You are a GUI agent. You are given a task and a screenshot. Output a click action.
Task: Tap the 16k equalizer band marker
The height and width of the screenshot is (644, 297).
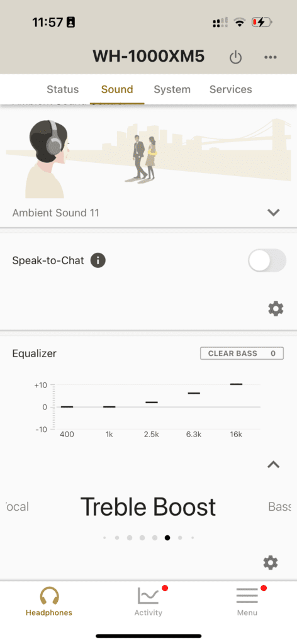click(236, 384)
